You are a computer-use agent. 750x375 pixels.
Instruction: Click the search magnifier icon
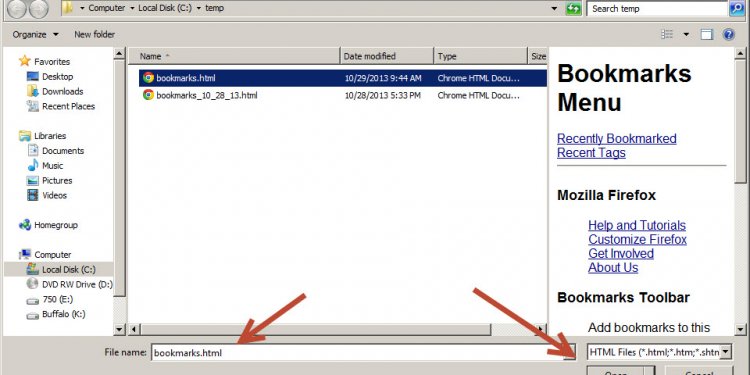coord(737,8)
